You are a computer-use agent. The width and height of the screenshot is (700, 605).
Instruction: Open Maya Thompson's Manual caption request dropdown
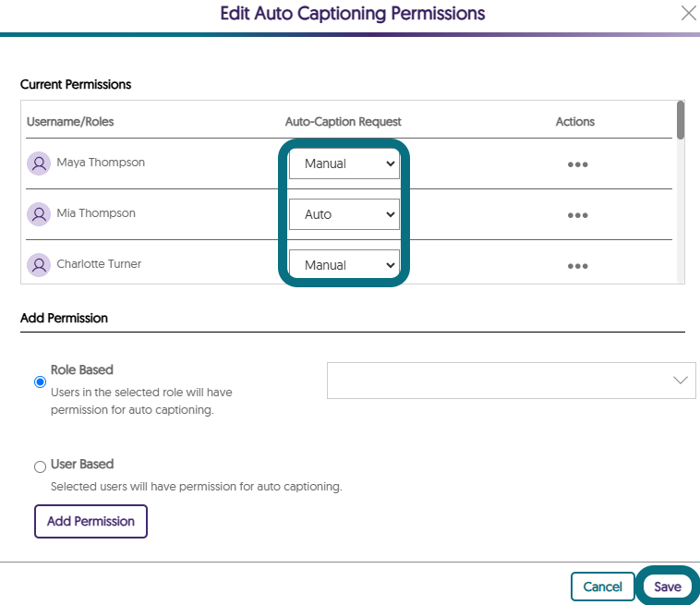(x=344, y=163)
